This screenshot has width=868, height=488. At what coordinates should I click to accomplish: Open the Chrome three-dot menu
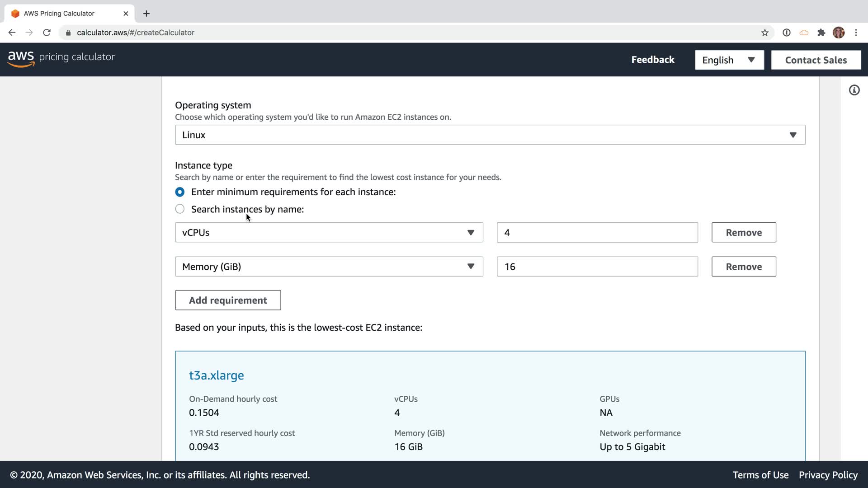[x=856, y=33]
